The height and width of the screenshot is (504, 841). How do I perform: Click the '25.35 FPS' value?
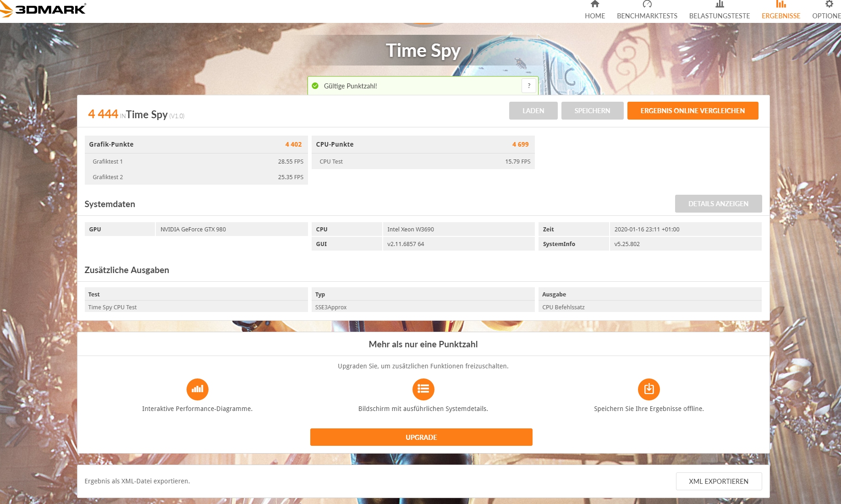click(x=291, y=177)
